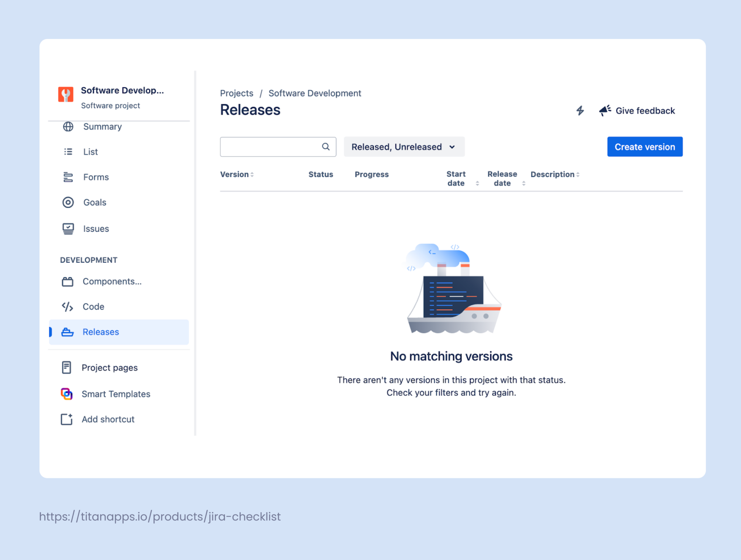The width and height of the screenshot is (741, 560).
Task: Open the Summary globe icon
Action: (x=68, y=127)
